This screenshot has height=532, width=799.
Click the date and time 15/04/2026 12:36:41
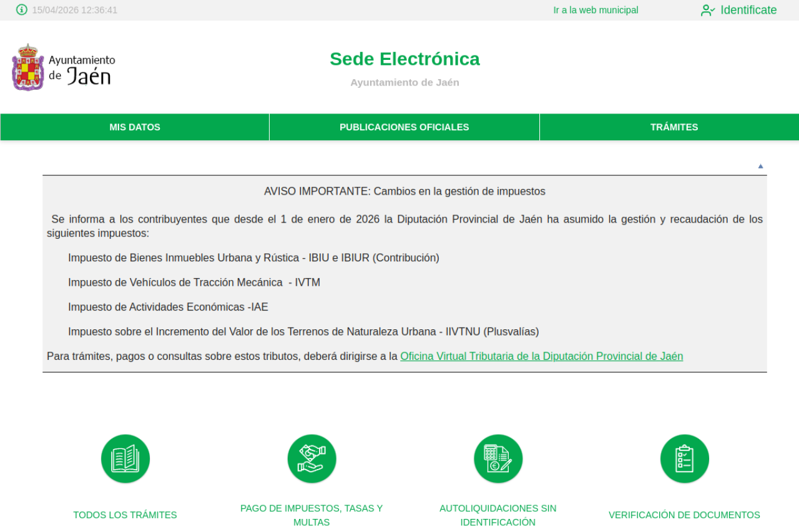pyautogui.click(x=75, y=10)
